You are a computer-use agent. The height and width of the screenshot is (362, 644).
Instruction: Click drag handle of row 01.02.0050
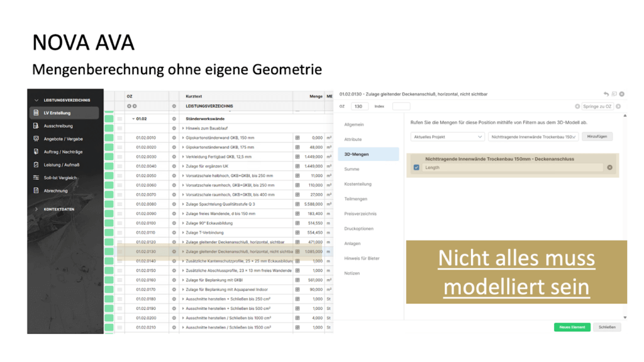(119, 176)
